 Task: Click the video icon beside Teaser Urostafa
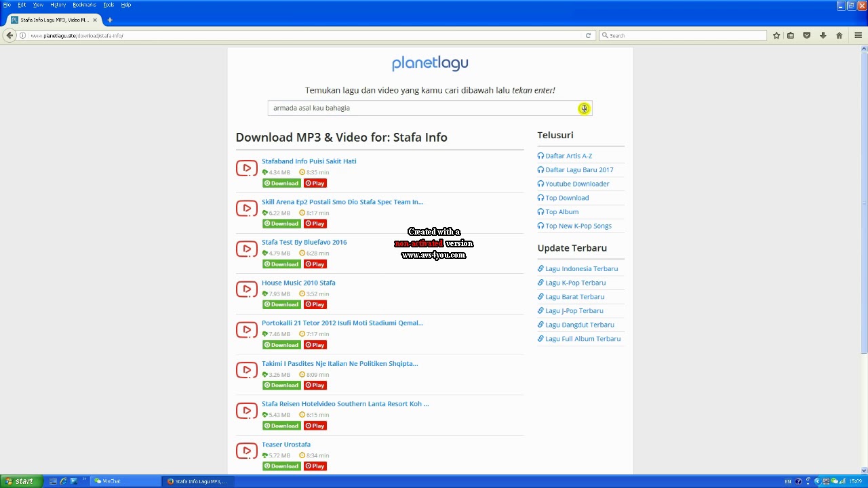coord(247,451)
